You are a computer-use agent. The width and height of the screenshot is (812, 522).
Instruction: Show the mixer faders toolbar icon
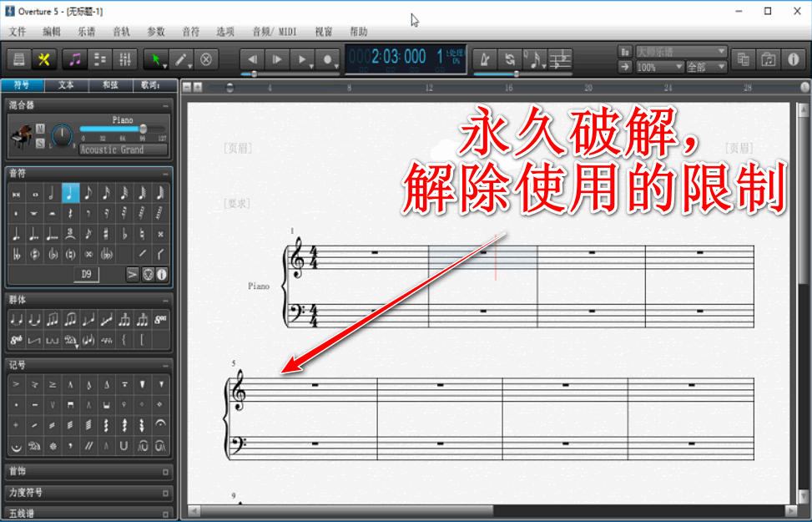pos(125,59)
